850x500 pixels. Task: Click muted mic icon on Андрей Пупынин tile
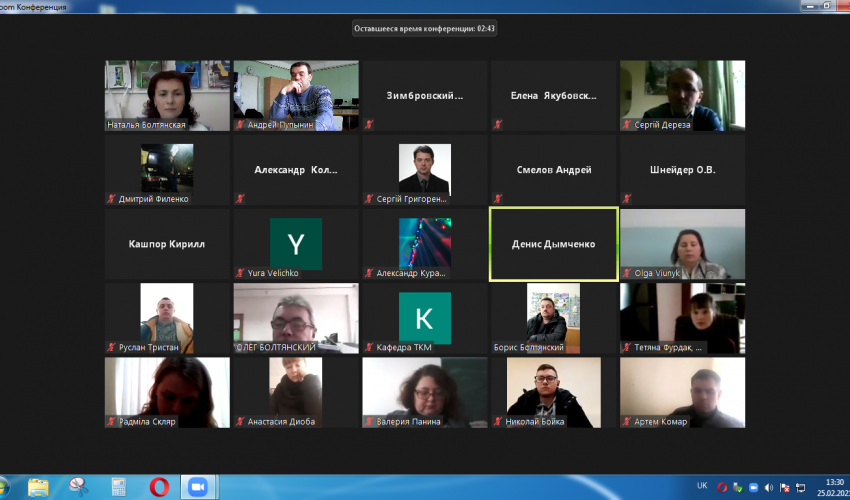pyautogui.click(x=240, y=125)
